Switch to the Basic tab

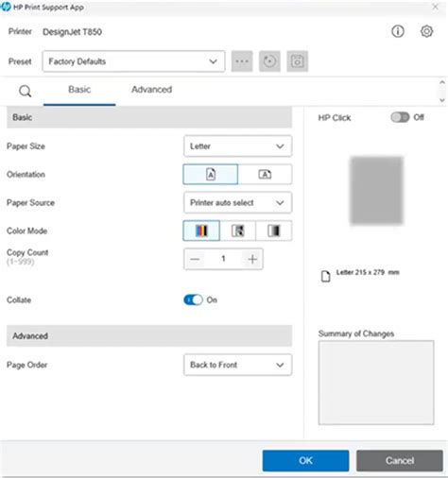click(79, 90)
